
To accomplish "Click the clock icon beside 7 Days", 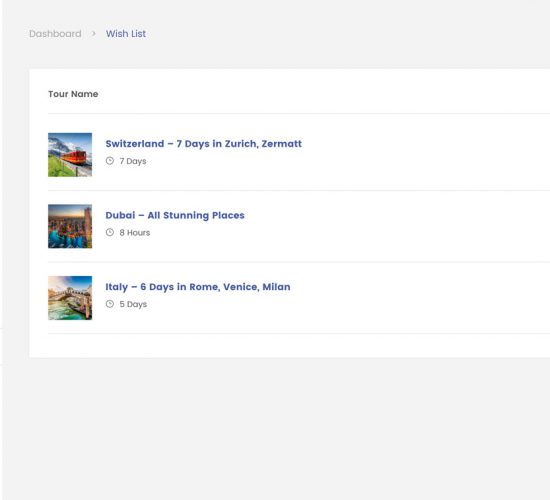I will coord(110,161).
